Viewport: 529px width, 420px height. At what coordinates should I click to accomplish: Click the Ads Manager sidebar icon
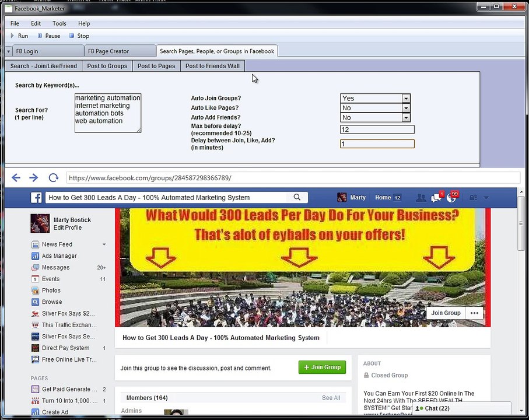35,256
